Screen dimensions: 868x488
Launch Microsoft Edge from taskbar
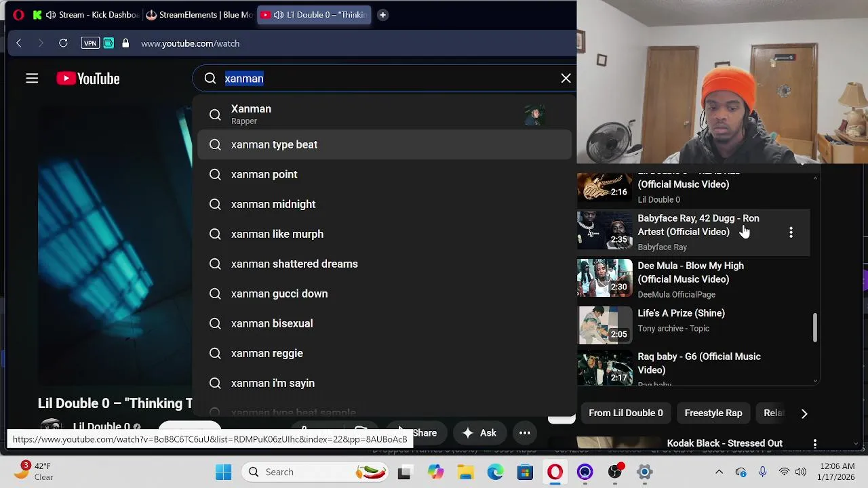tap(495, 472)
